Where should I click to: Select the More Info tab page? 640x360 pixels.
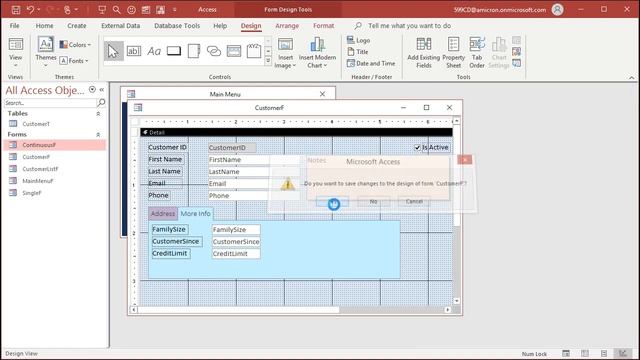[196, 213]
